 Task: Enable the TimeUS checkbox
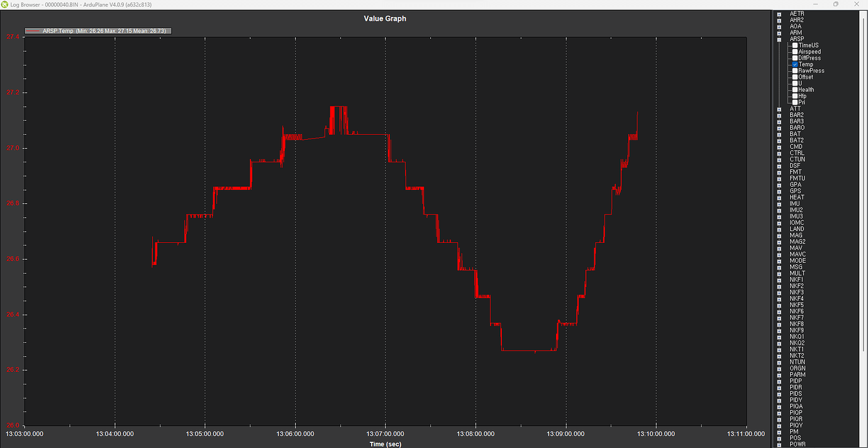tap(795, 45)
